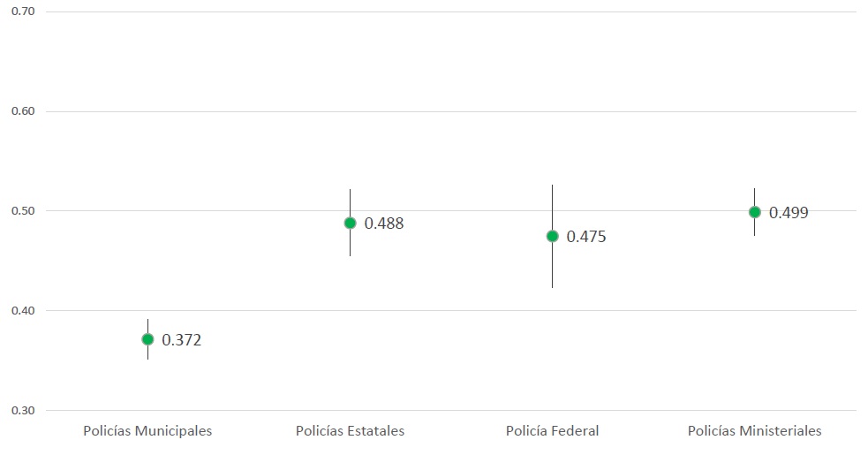Click the Policías Estatales axis label

350,431
